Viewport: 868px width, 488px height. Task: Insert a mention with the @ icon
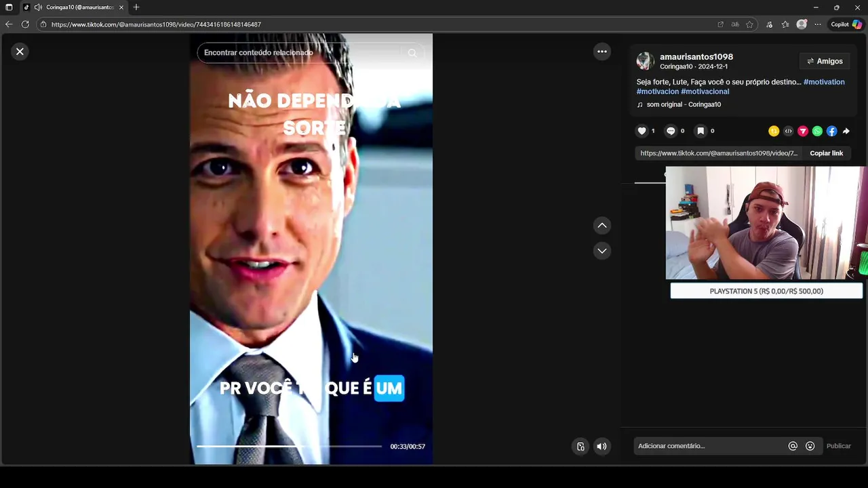[793, 446]
